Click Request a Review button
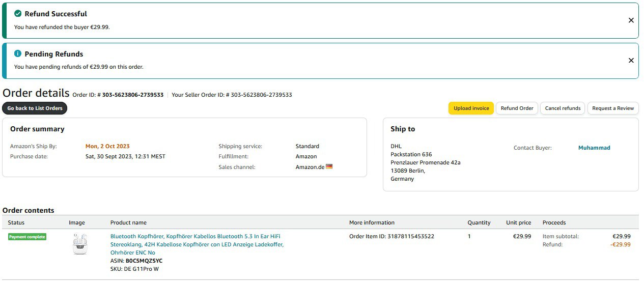The image size is (644, 282). [613, 108]
